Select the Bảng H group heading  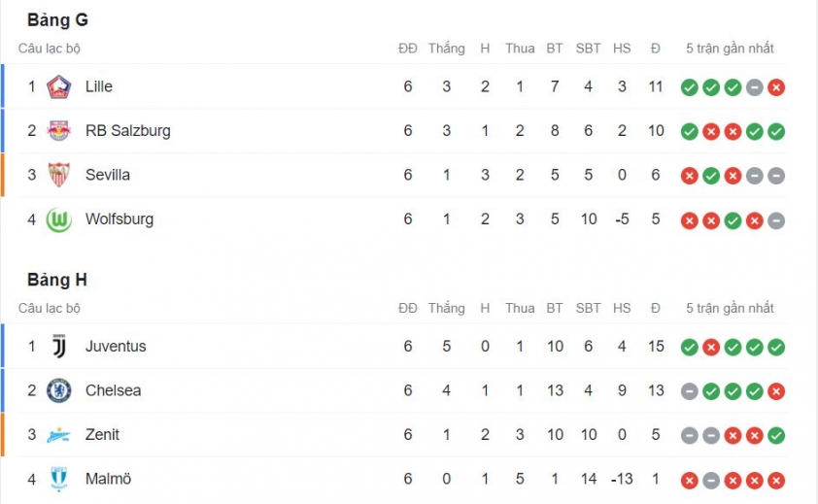(x=57, y=281)
